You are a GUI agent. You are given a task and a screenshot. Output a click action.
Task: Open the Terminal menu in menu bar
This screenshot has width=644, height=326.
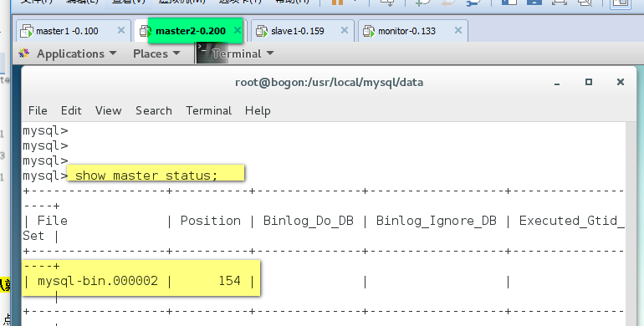pyautogui.click(x=208, y=110)
